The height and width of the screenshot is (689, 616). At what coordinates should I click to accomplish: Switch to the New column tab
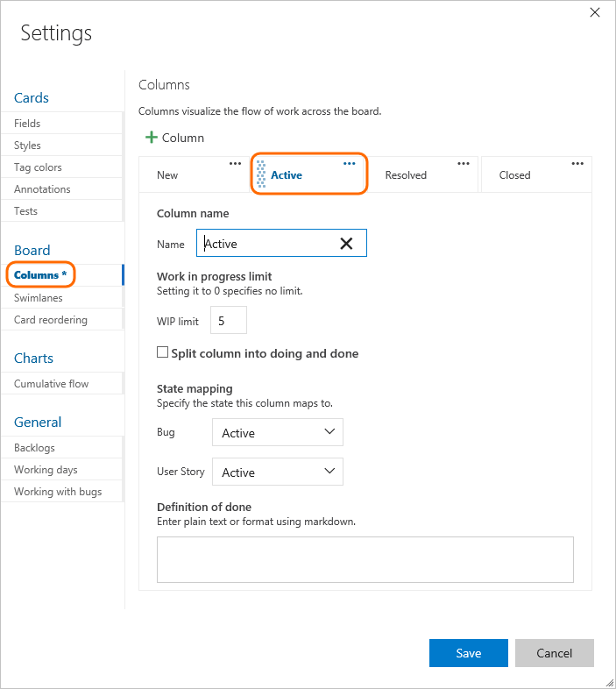click(x=167, y=175)
